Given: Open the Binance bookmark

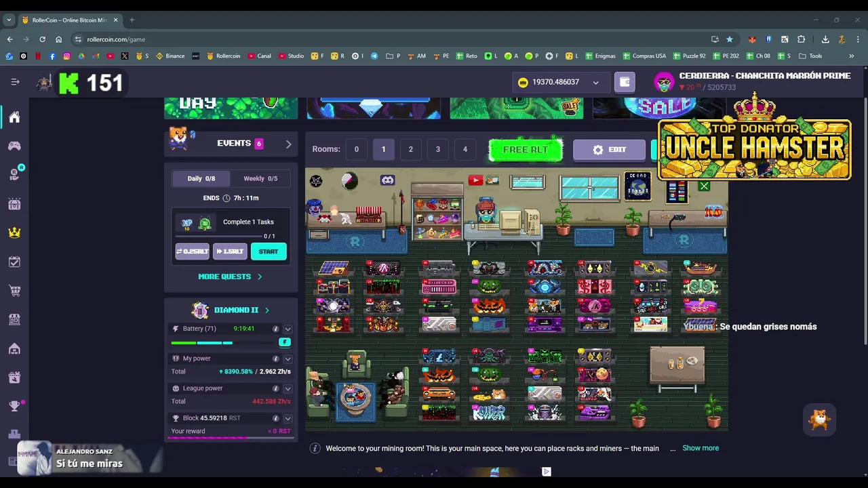Looking at the screenshot, I should point(170,56).
